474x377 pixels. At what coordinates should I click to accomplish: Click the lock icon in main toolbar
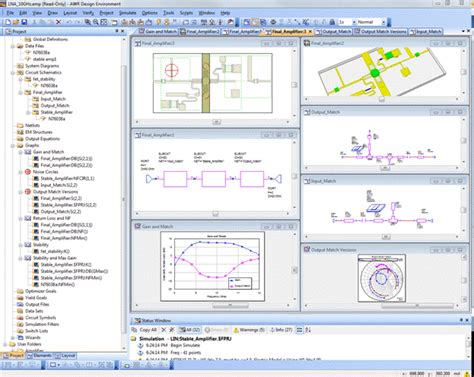(x=332, y=22)
